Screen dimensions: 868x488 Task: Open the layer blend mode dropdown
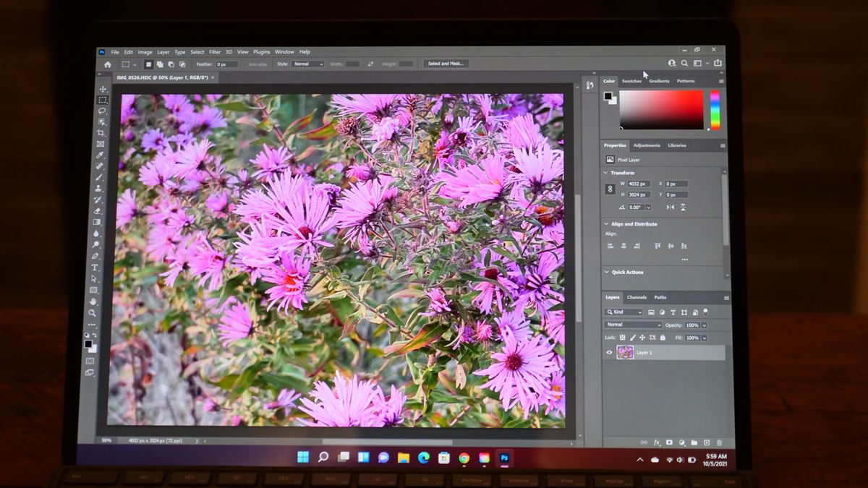coord(633,325)
